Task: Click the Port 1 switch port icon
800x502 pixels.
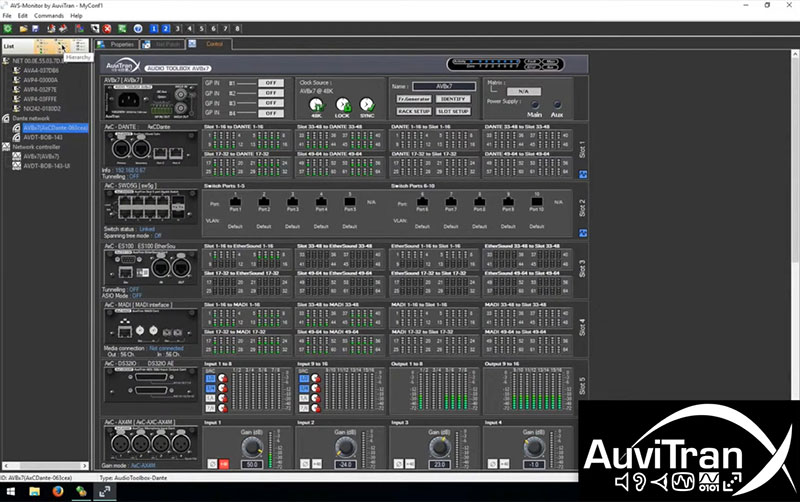Action: tap(235, 202)
